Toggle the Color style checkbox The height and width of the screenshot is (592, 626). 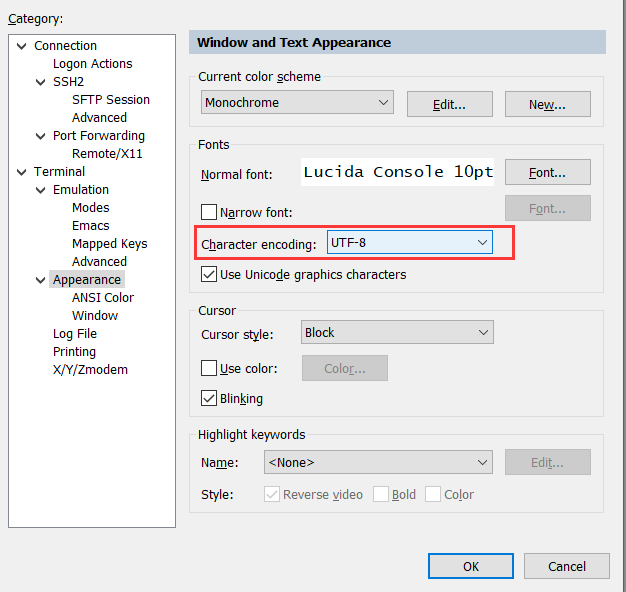pyautogui.click(x=433, y=494)
